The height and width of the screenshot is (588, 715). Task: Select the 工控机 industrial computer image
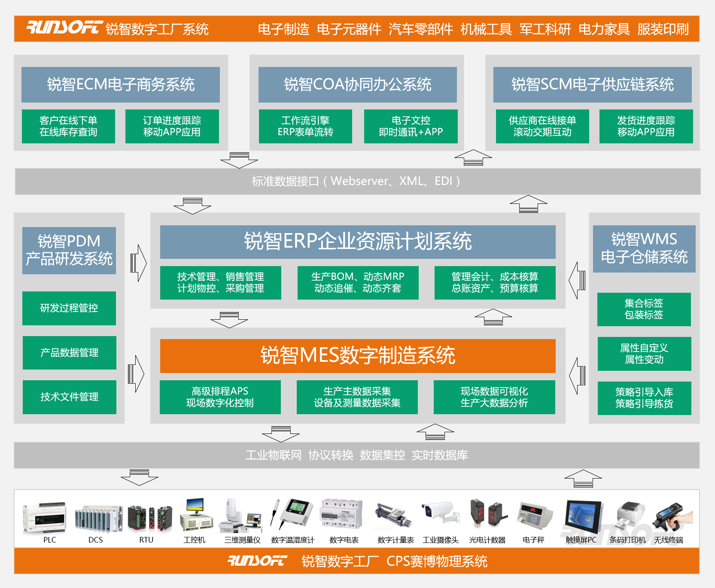(x=196, y=515)
